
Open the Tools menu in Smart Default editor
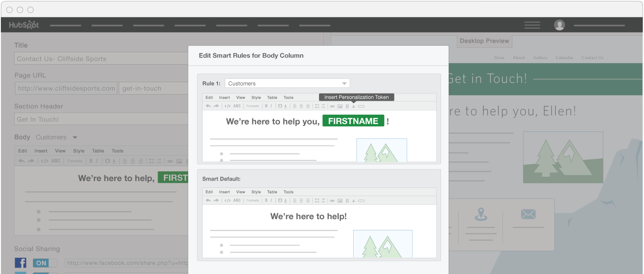tap(289, 192)
